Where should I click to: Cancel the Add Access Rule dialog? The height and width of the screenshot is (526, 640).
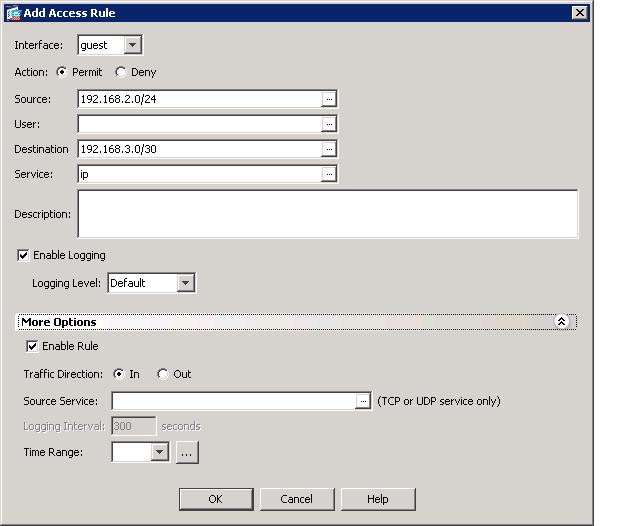[x=297, y=499]
